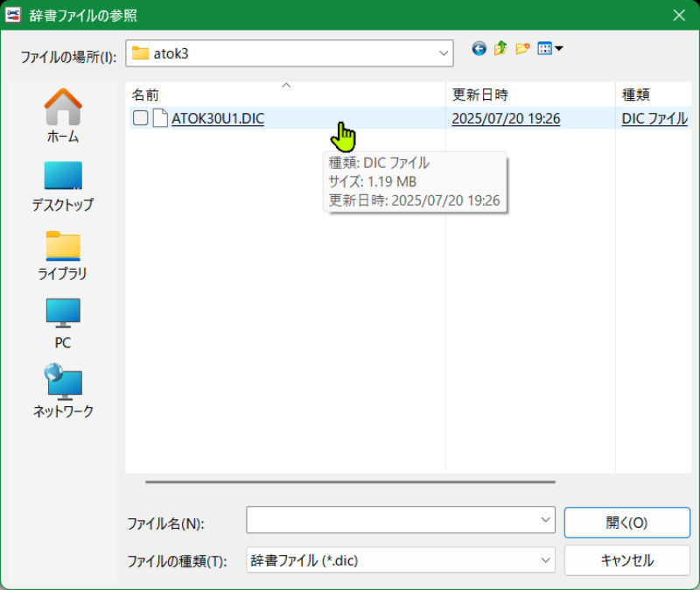The image size is (700, 590).
Task: Sort by the 更新日時 column header
Action: [x=530, y=95]
